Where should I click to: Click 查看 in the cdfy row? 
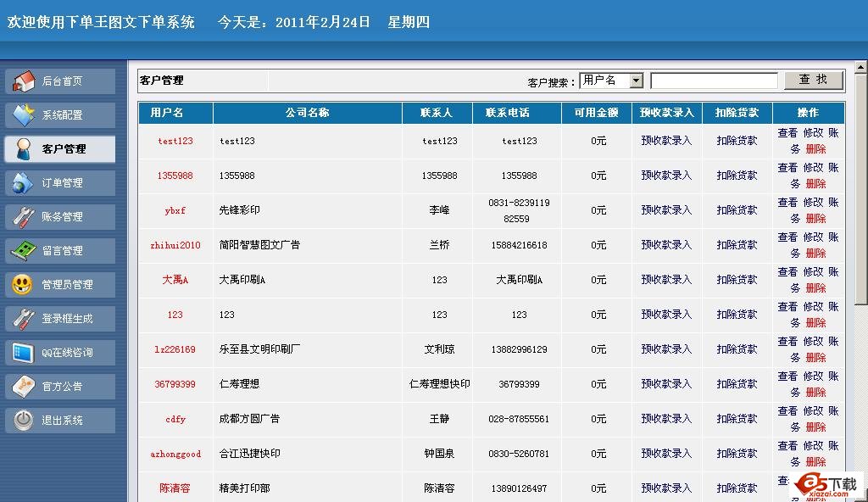pos(787,411)
